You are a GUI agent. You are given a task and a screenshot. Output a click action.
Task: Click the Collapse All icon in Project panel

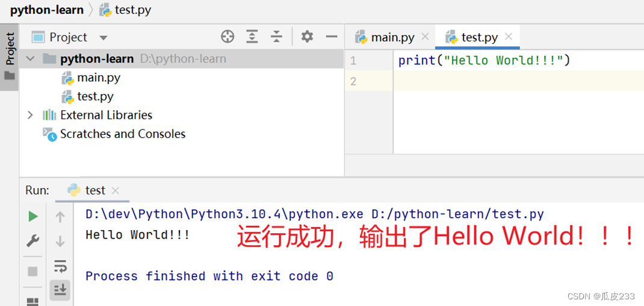tap(276, 37)
